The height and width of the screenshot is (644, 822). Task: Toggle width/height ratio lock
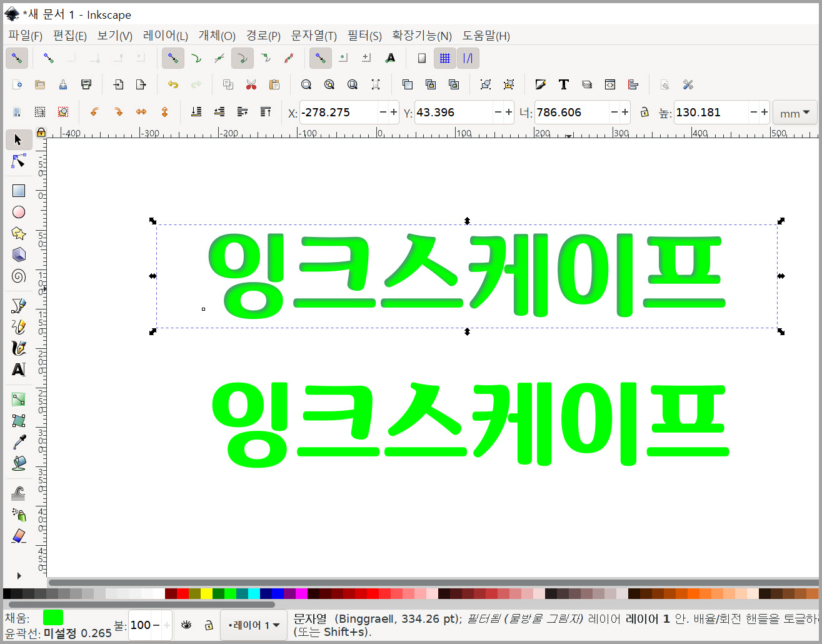(644, 113)
